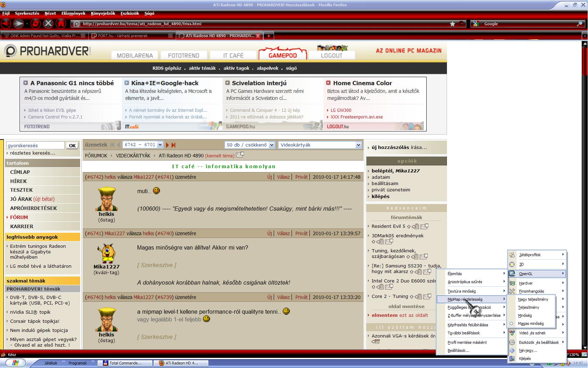Switch to the PORT.hu tab
This screenshot has height=368, width=588.
tap(131, 36)
